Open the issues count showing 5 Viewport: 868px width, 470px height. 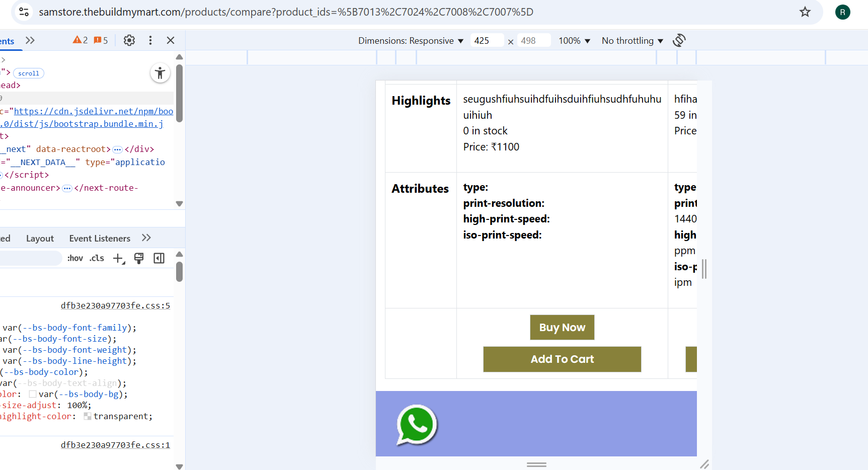(x=101, y=40)
